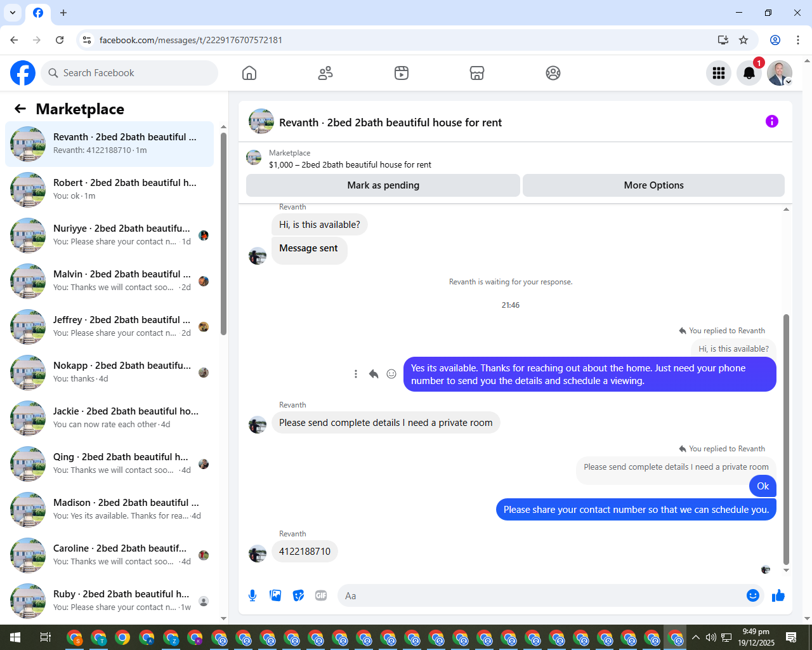
Task: Click the browser back button
Action: pos(14,40)
